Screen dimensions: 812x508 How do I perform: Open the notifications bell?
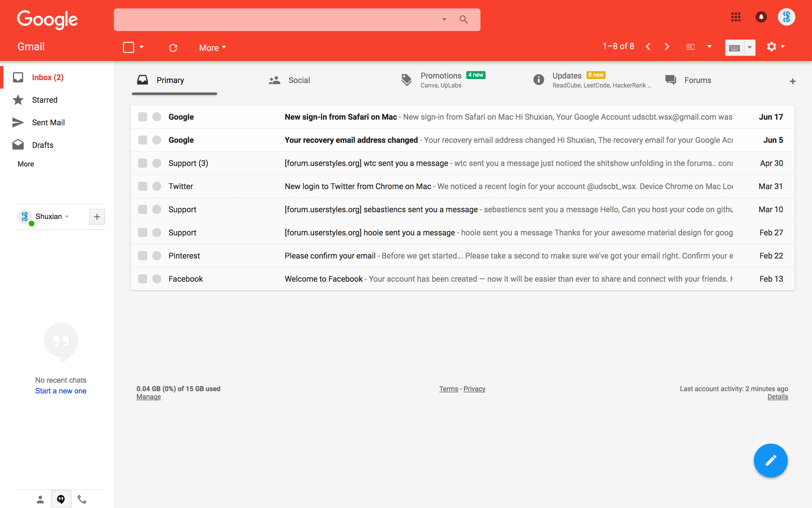pos(761,17)
